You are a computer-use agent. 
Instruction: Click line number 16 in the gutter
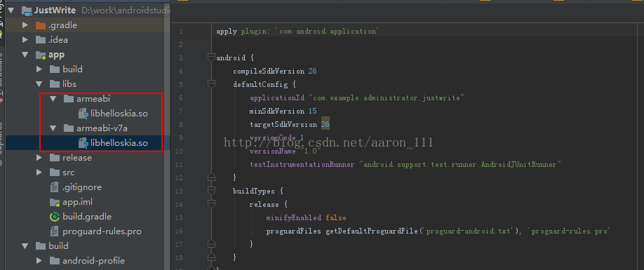[x=179, y=231]
